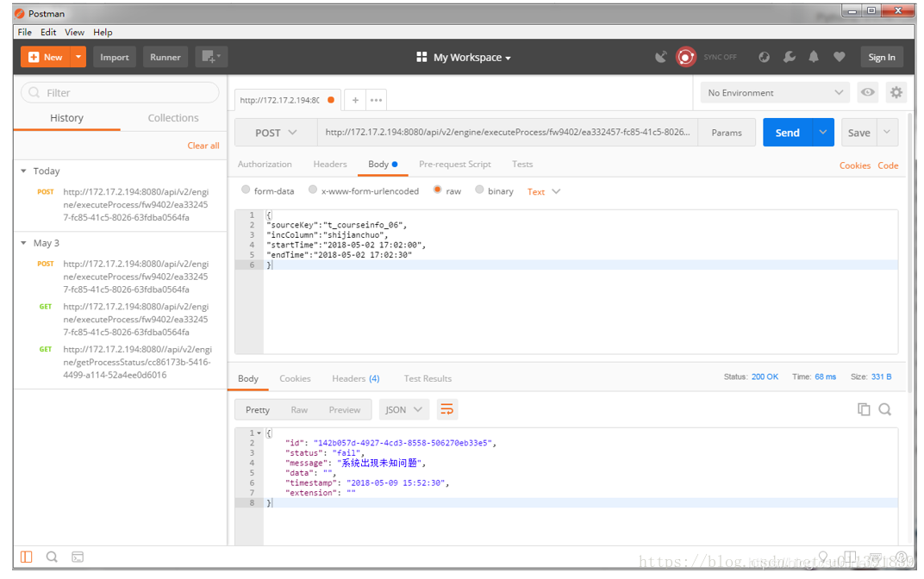924x579 pixels.
Task: Click the satellite capture requests icon
Action: pos(661,57)
